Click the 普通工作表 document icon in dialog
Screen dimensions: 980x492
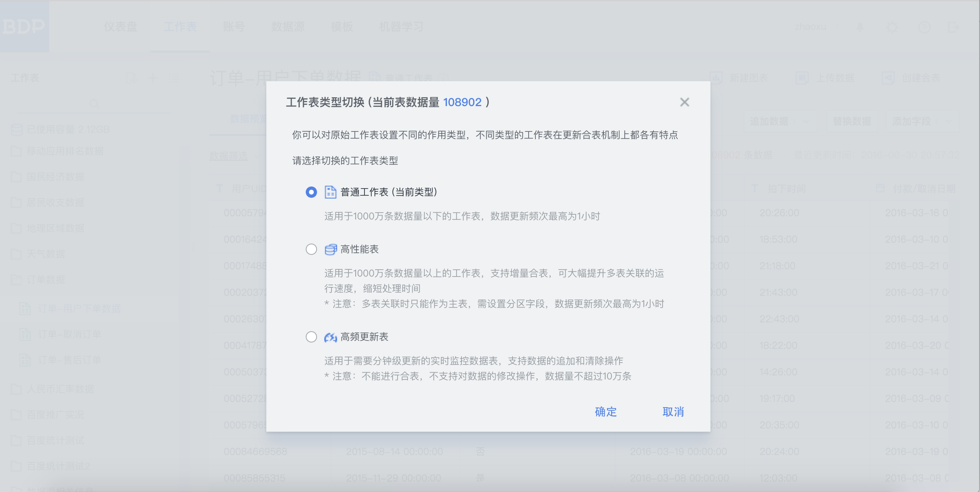click(x=330, y=192)
